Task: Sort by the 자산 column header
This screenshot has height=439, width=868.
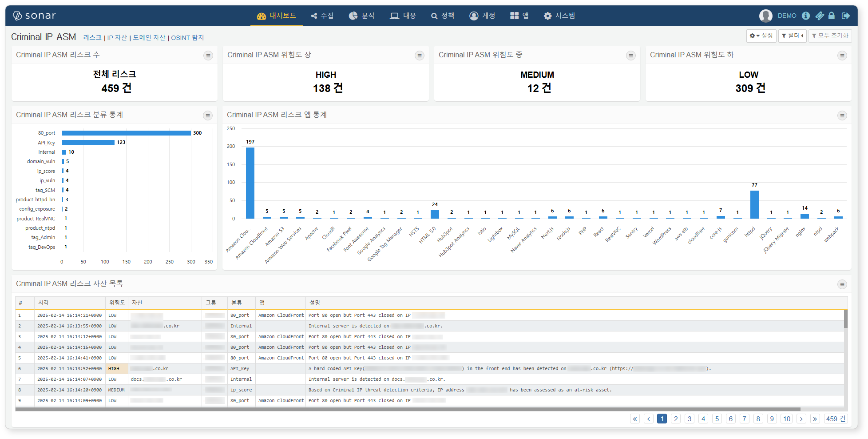Action: point(165,303)
